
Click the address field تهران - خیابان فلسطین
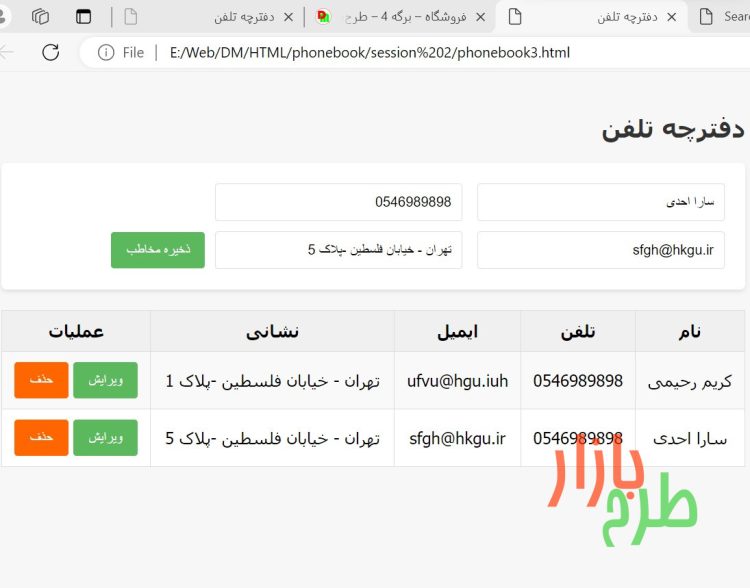coord(338,250)
